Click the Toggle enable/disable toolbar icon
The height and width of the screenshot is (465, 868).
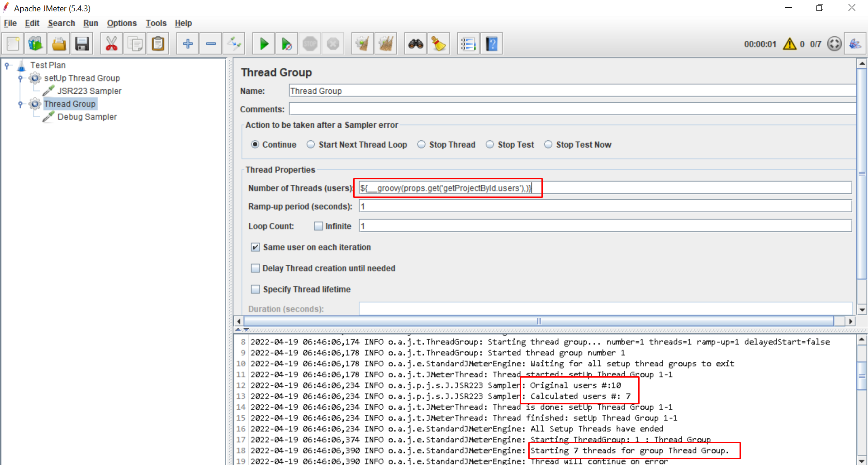tap(234, 44)
